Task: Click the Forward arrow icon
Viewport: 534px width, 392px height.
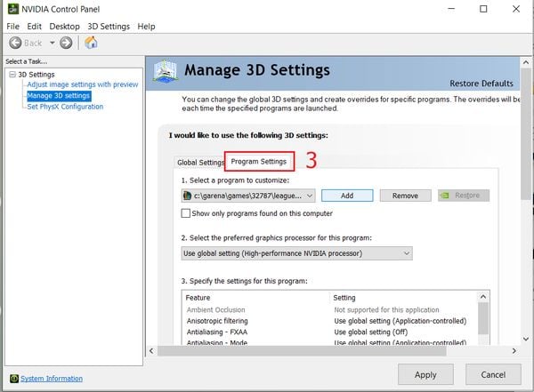Action: click(x=66, y=43)
